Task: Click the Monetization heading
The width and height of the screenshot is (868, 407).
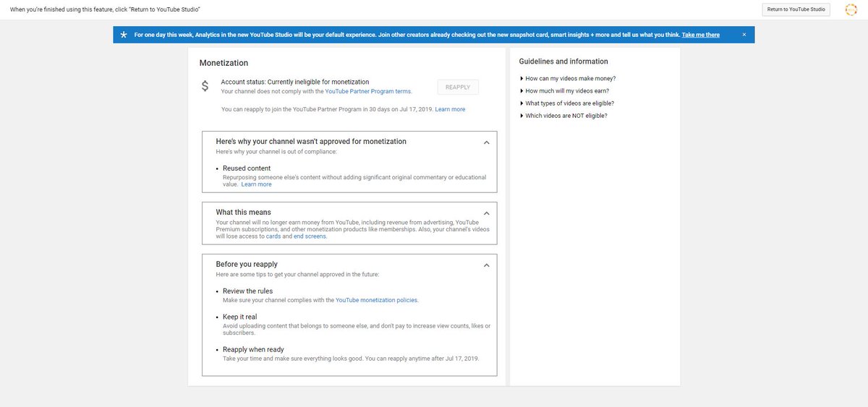Action: click(x=224, y=64)
